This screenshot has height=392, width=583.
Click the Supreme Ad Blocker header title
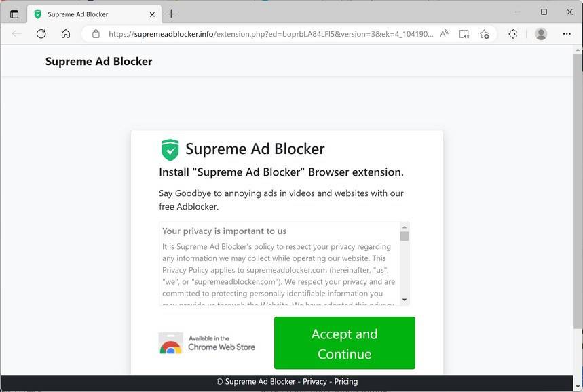coord(98,62)
